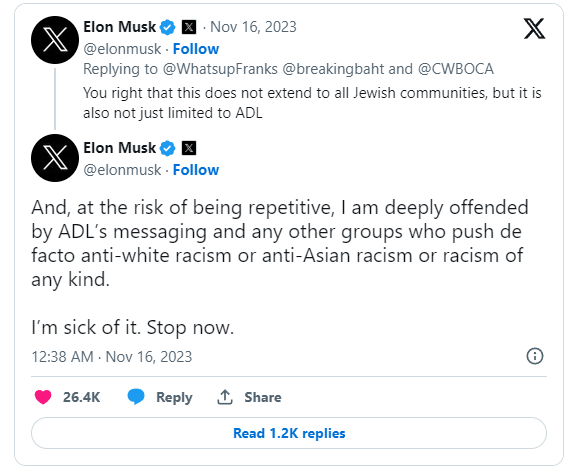Click the share upload arrow icon
This screenshot has width=582, height=470.
(x=225, y=397)
